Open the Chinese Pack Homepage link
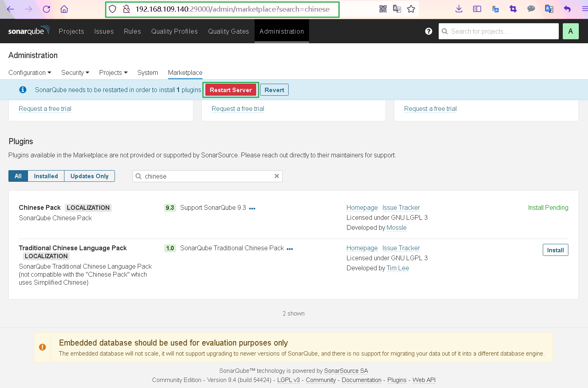The width and height of the screenshot is (588, 388). coord(362,207)
